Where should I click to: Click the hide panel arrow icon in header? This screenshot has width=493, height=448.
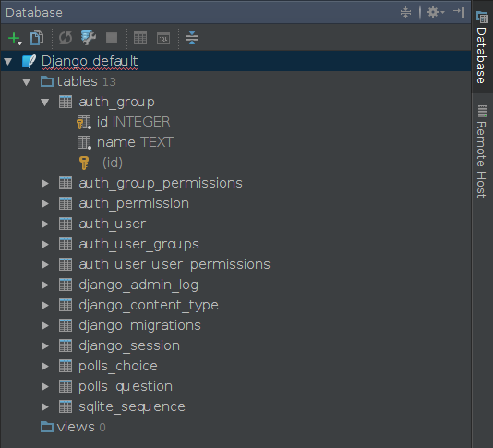click(459, 12)
